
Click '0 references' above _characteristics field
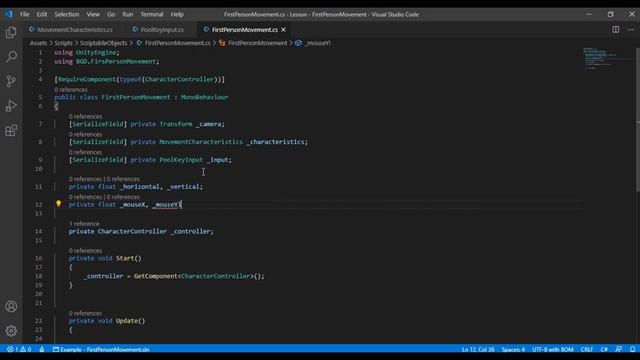tap(85, 134)
